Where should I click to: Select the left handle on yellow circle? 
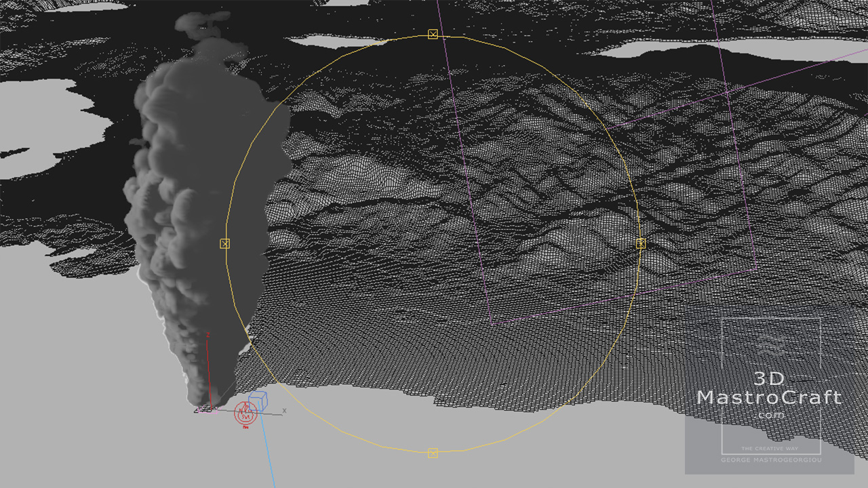click(225, 243)
